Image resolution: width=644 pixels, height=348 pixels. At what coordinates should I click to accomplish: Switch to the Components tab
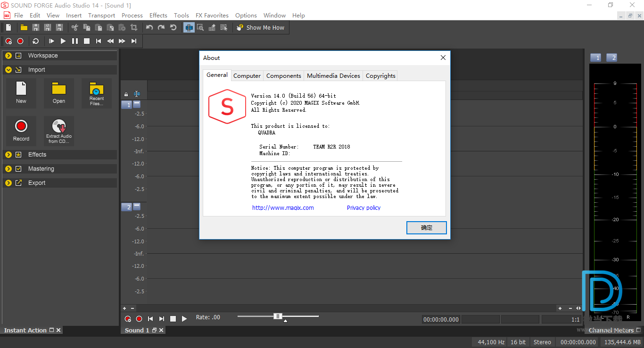tap(284, 75)
